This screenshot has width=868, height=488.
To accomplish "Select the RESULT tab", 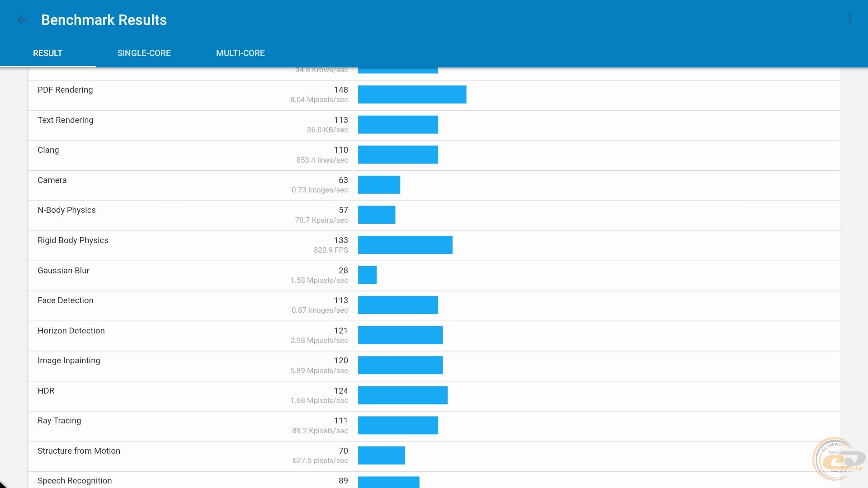I will pyautogui.click(x=47, y=53).
